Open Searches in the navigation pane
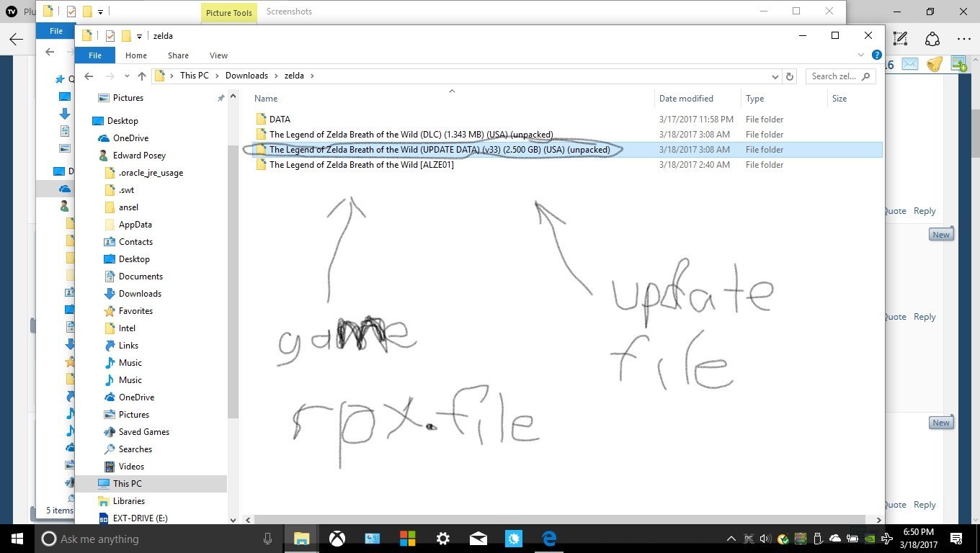980x553 pixels. click(x=135, y=449)
